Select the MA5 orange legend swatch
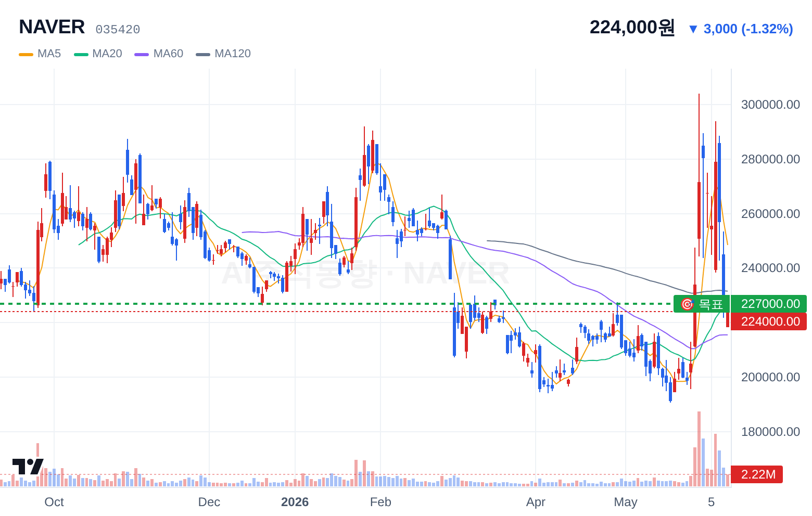The width and height of the screenshot is (812, 516). click(x=26, y=54)
